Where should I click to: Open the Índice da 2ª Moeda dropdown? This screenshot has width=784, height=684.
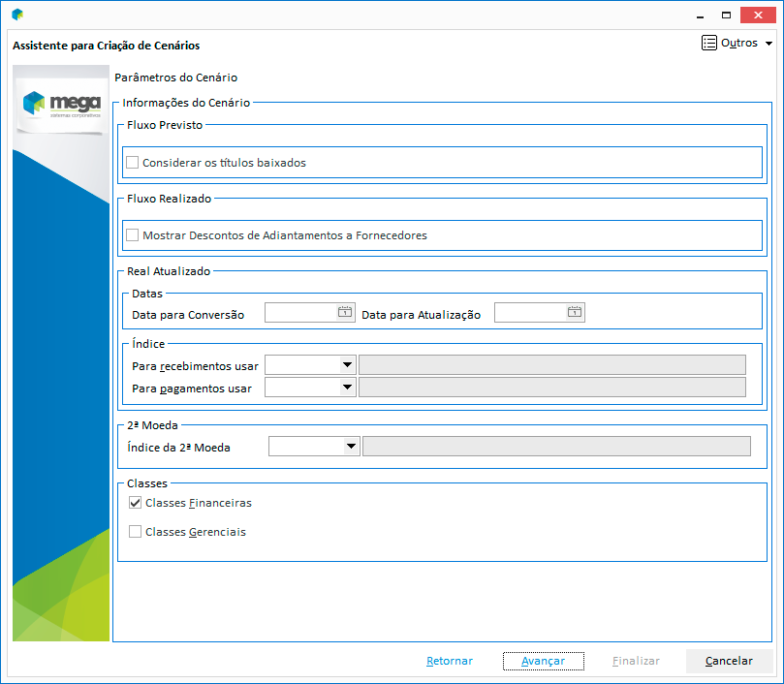point(351,447)
